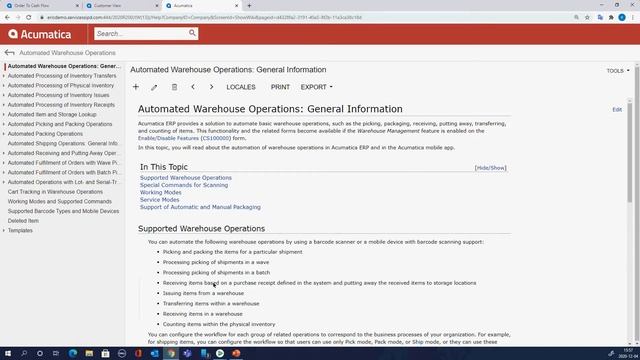Toggle the Hide/Show topic contents link
The image size is (640, 360).
490,168
